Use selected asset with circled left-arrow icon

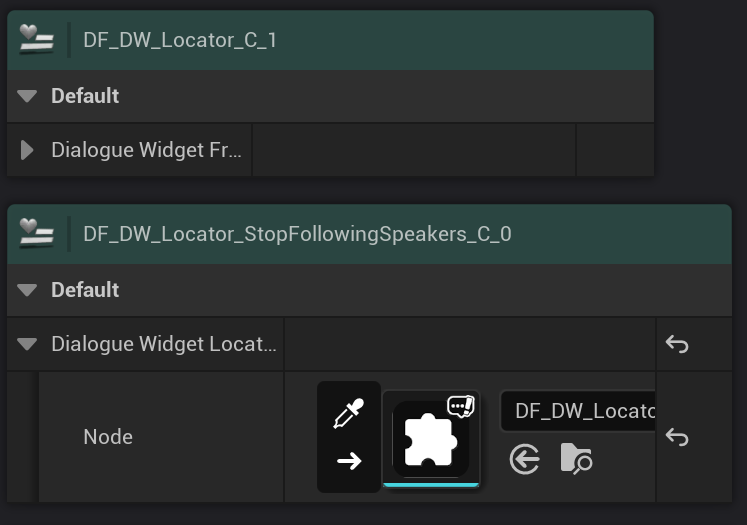point(524,459)
